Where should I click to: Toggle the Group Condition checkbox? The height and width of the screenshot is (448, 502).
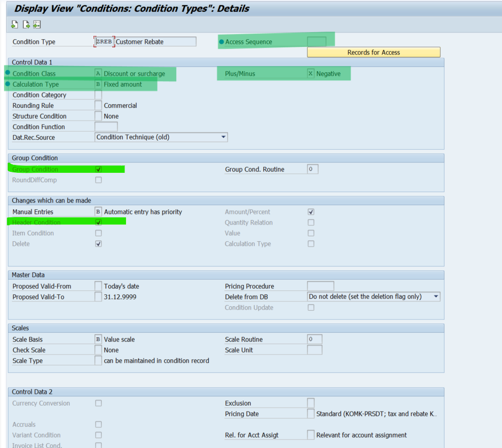[98, 169]
